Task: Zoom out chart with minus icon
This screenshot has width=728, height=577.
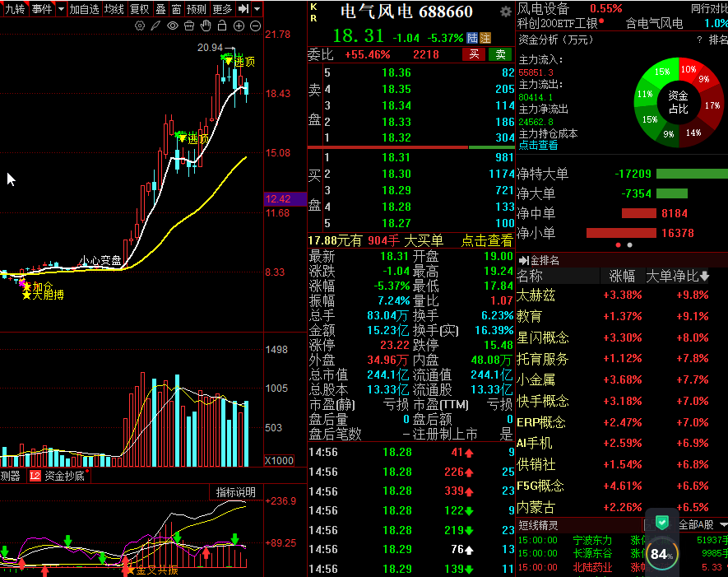Action: tap(255, 26)
